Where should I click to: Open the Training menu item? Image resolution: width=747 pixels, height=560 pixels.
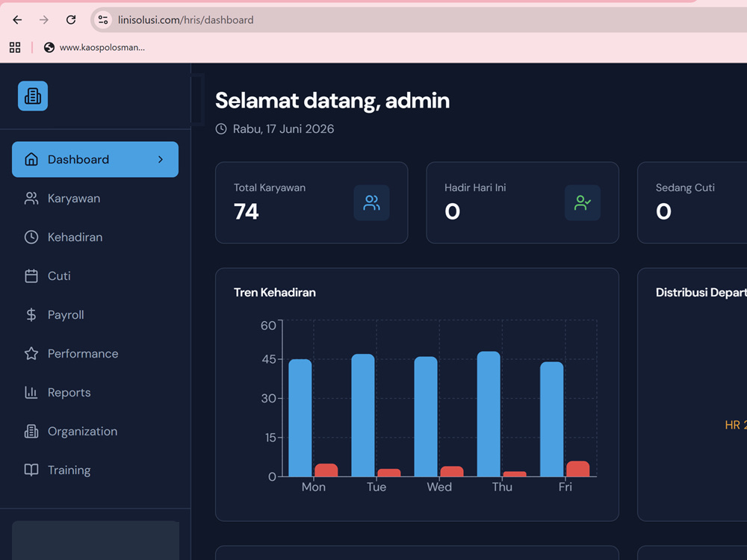pos(96,470)
